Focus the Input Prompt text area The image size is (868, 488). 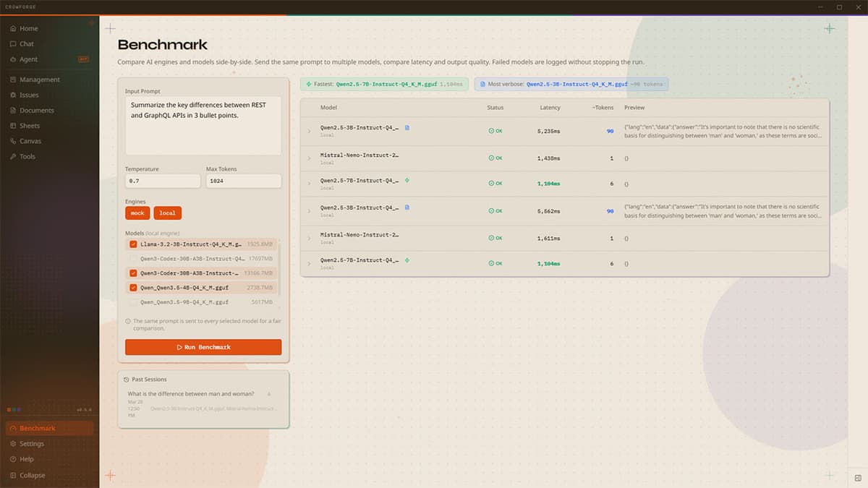click(x=203, y=127)
